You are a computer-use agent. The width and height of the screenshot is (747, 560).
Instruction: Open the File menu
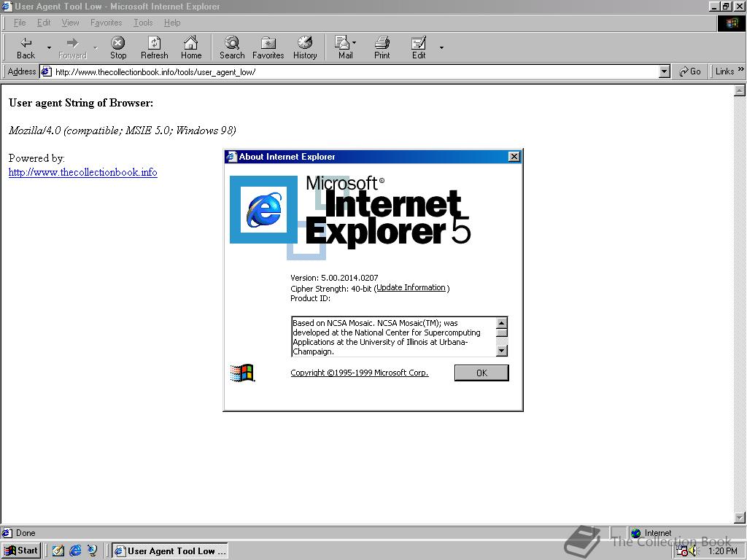pos(20,23)
